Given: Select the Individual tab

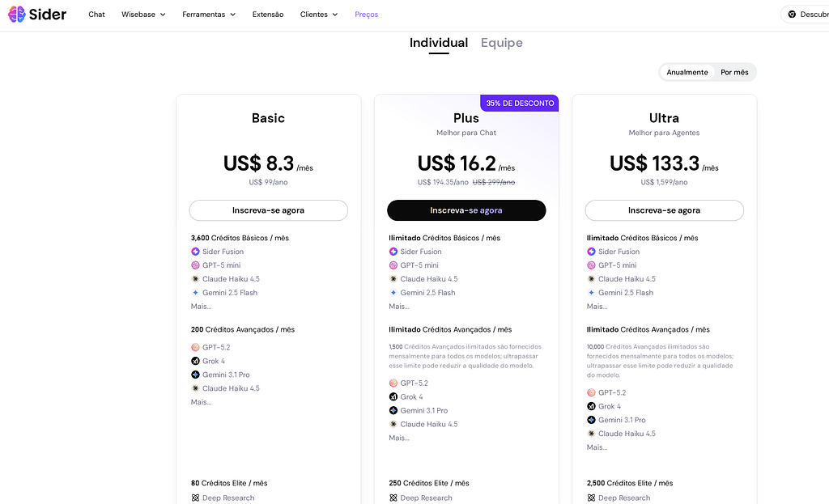Looking at the screenshot, I should click(x=438, y=43).
